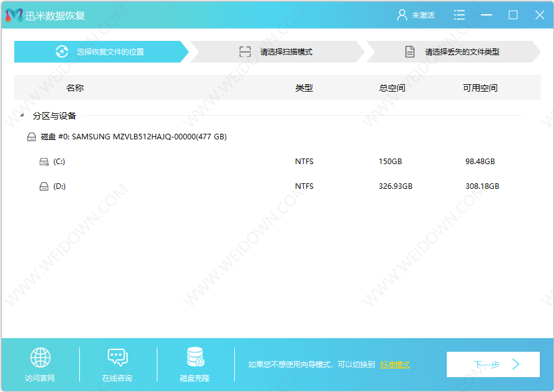Screen dimensions: 554x392
Task: Go to step 请选择丢失的文件类型
Action: (x=454, y=51)
